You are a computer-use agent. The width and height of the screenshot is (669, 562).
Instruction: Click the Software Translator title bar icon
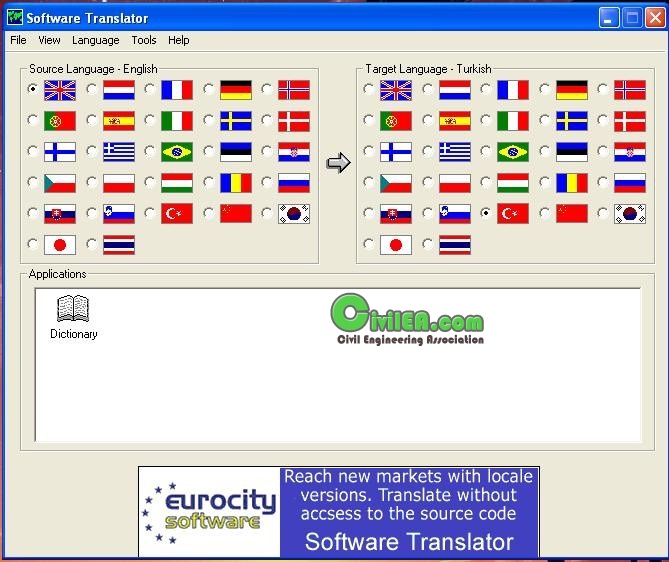pos(15,17)
